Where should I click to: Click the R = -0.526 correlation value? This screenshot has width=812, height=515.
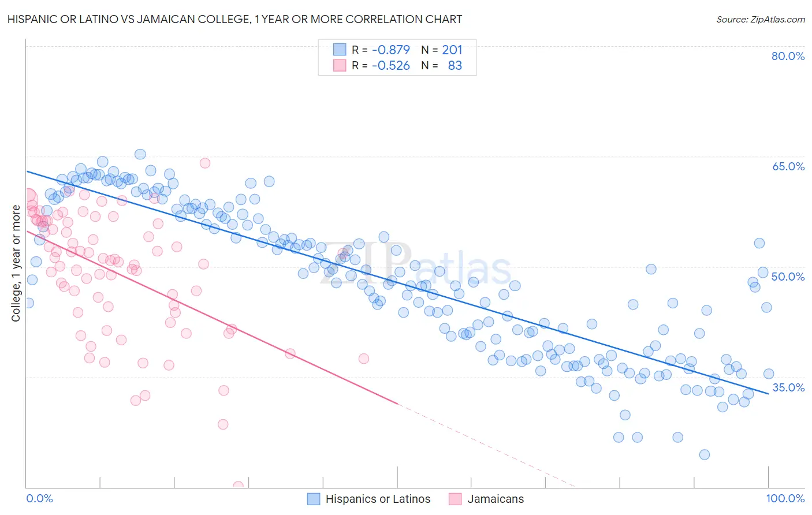coord(381,65)
